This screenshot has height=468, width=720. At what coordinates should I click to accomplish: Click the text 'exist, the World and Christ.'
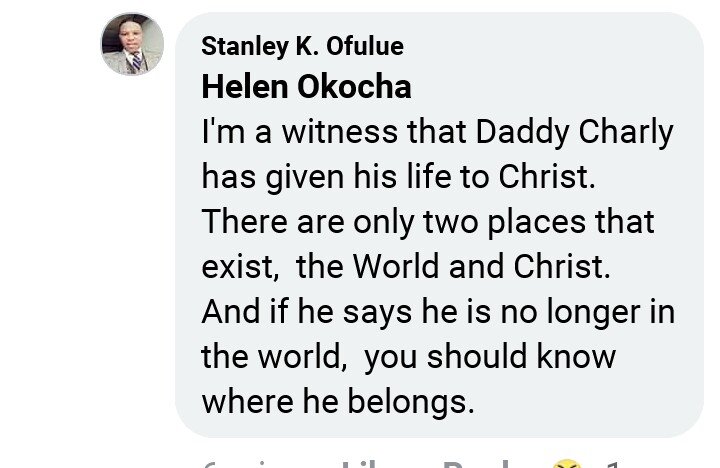coord(405,266)
